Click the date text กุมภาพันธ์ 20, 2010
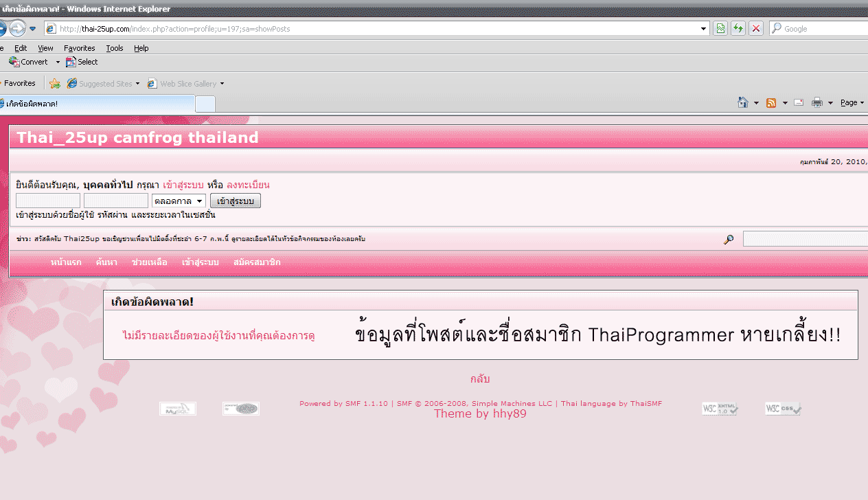 point(834,163)
